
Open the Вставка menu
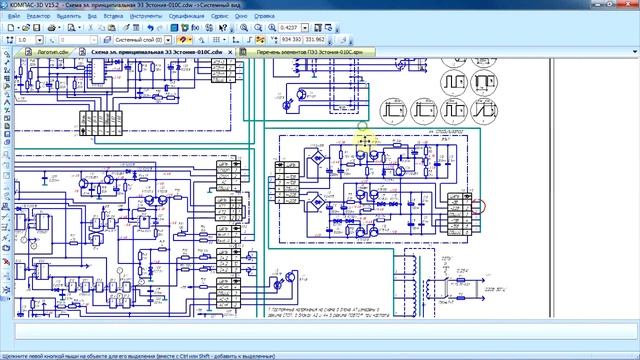(x=113, y=16)
